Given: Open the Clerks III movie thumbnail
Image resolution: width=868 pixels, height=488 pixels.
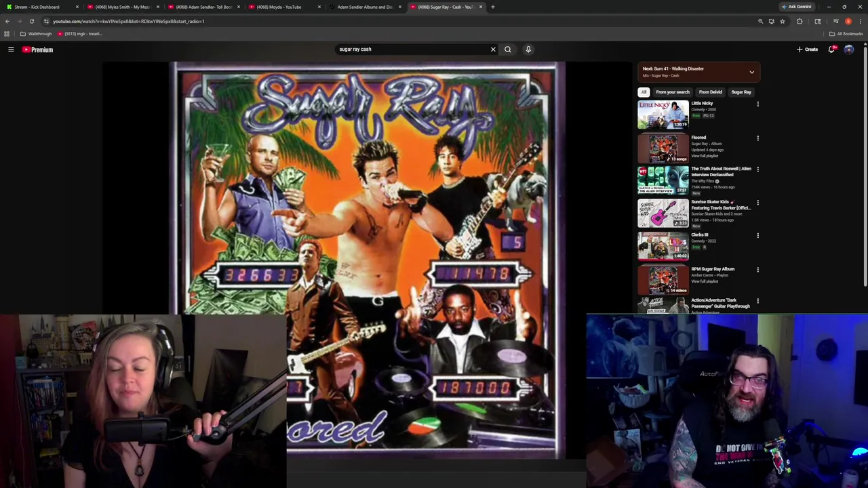Looking at the screenshot, I should 663,247.
